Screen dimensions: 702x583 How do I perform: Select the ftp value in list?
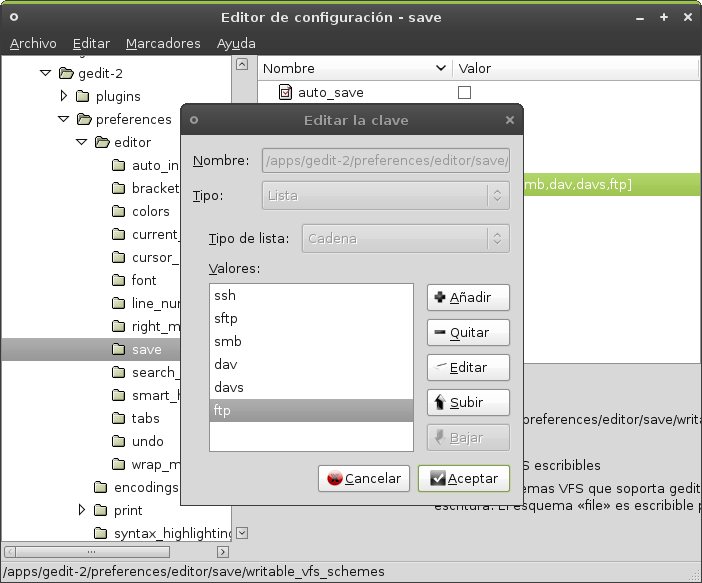(311, 410)
